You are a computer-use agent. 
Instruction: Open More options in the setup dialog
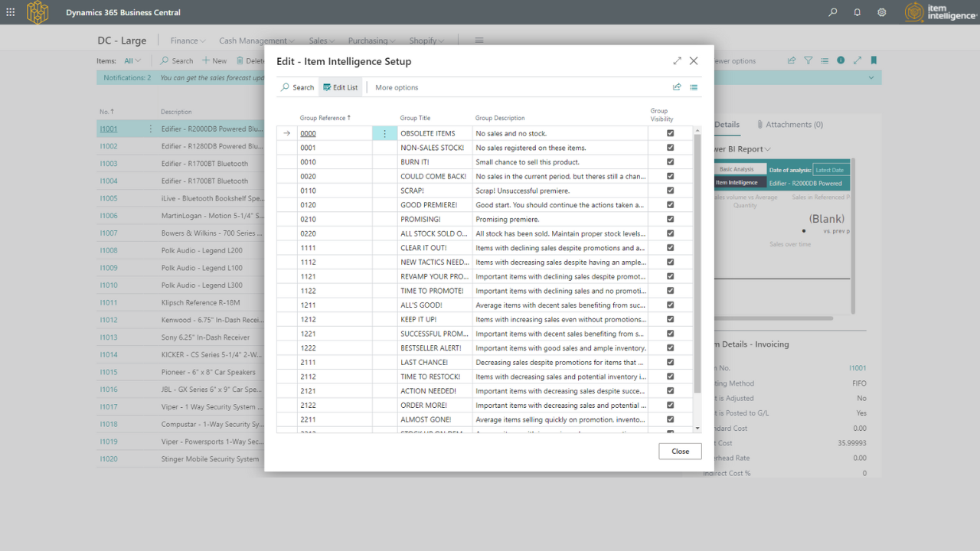pos(397,87)
